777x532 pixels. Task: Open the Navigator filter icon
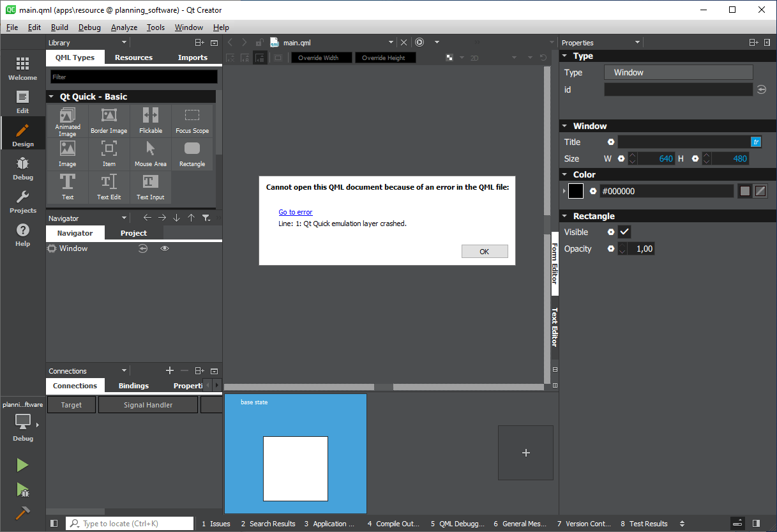[x=206, y=218]
